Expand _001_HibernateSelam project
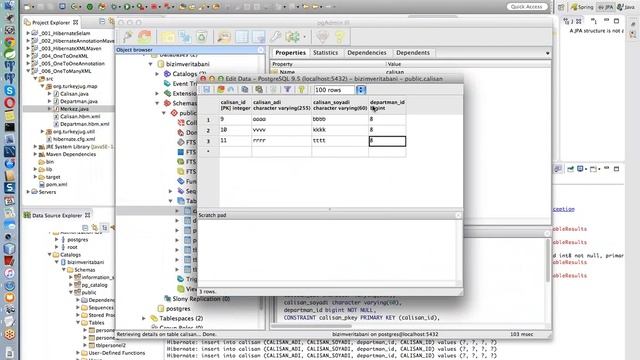 28,33
